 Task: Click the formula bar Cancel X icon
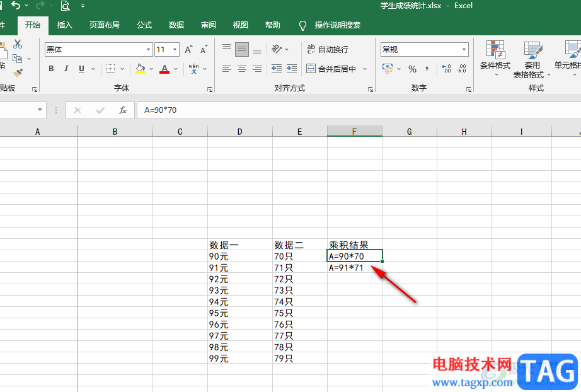(x=78, y=110)
